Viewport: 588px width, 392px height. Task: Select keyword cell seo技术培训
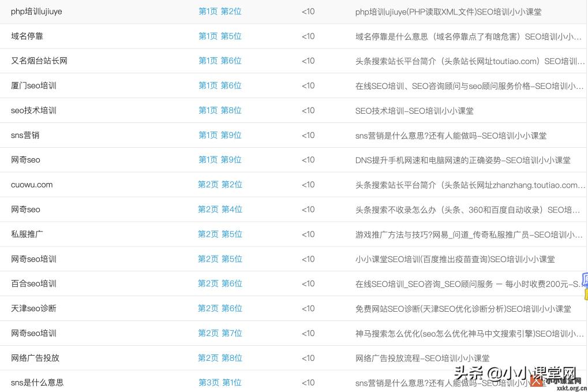[x=33, y=110]
